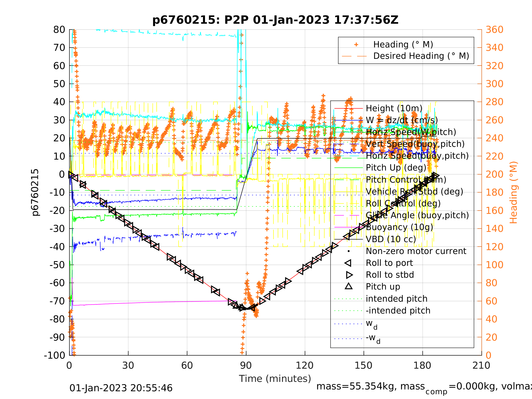532x399 pixels.
Task: Click the Horiz Speed(buoy,pitch) legend label
Action: click(417, 155)
